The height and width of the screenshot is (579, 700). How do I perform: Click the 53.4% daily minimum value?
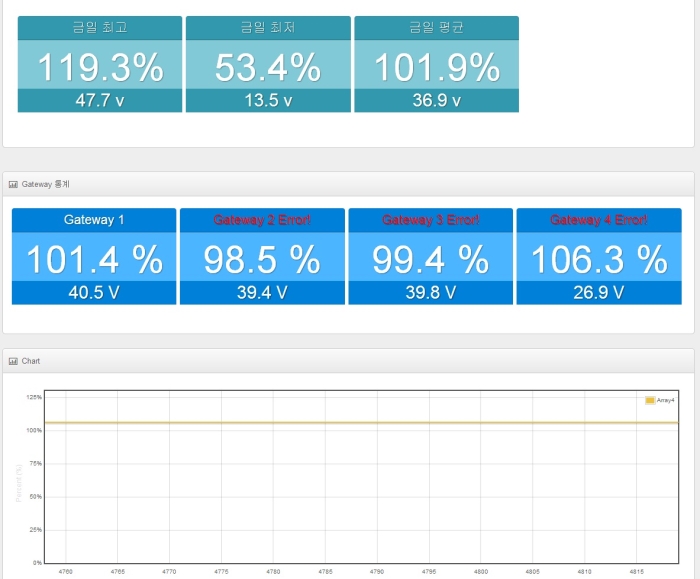click(268, 67)
